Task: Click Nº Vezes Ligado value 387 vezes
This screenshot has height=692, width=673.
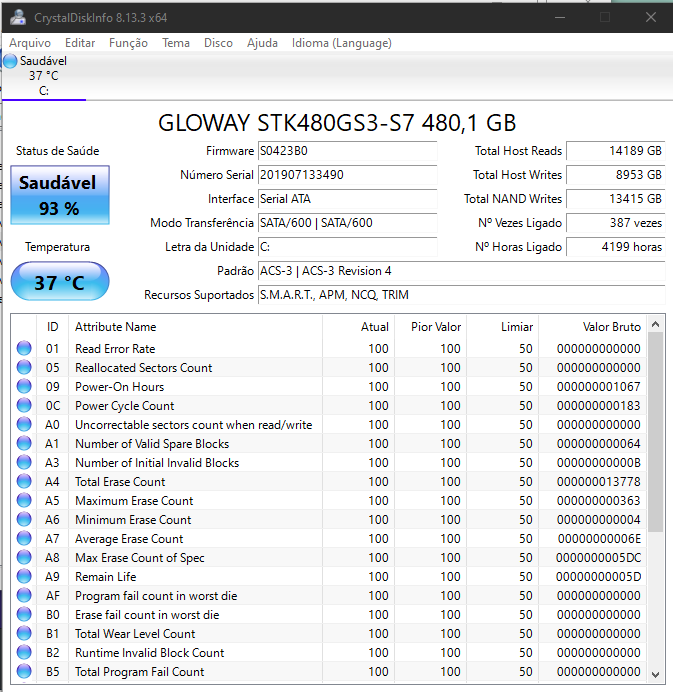Action: [x=616, y=223]
